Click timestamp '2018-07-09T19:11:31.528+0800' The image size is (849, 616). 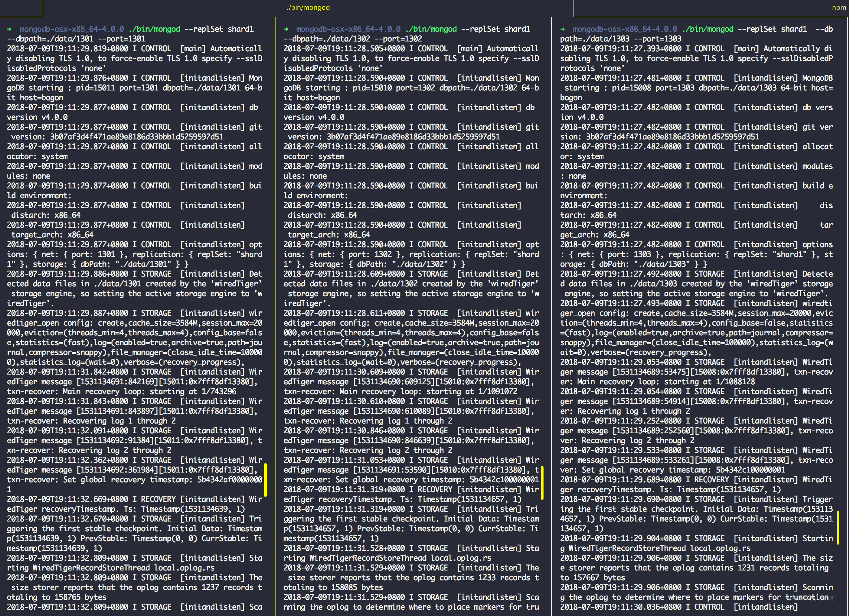[344, 548]
